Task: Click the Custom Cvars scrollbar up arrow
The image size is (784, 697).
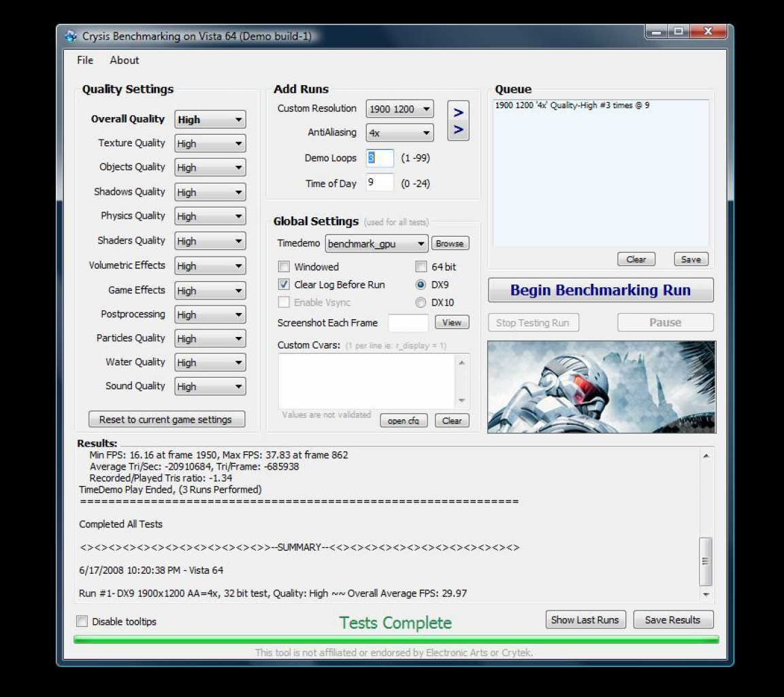Action: [x=461, y=363]
